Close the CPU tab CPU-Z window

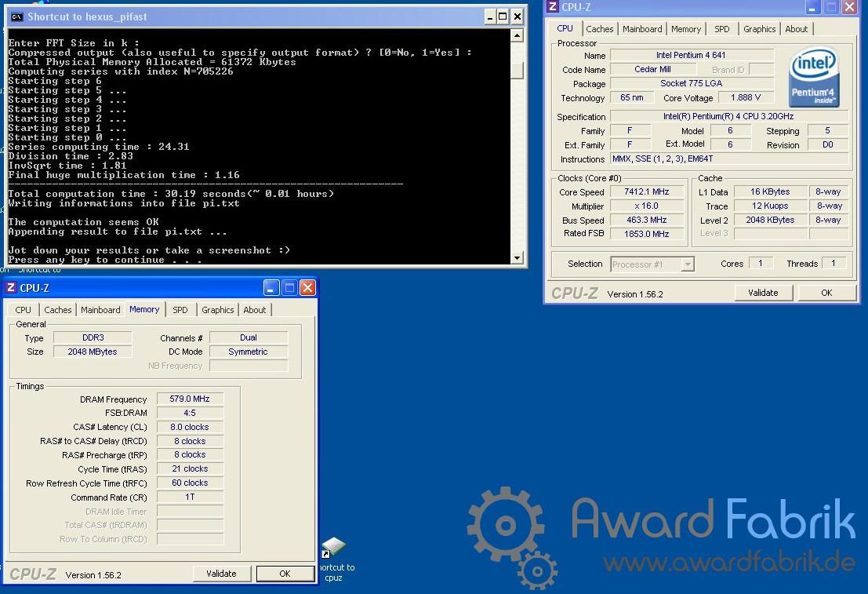click(x=849, y=7)
